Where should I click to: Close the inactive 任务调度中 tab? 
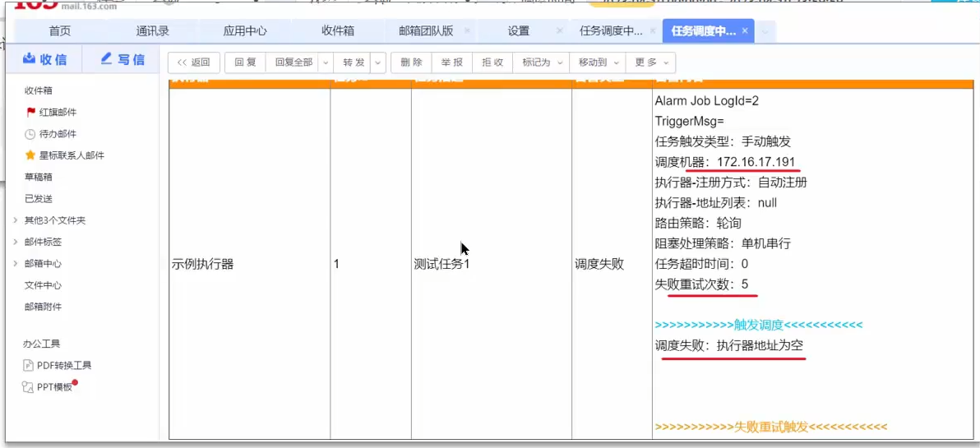[x=653, y=30]
